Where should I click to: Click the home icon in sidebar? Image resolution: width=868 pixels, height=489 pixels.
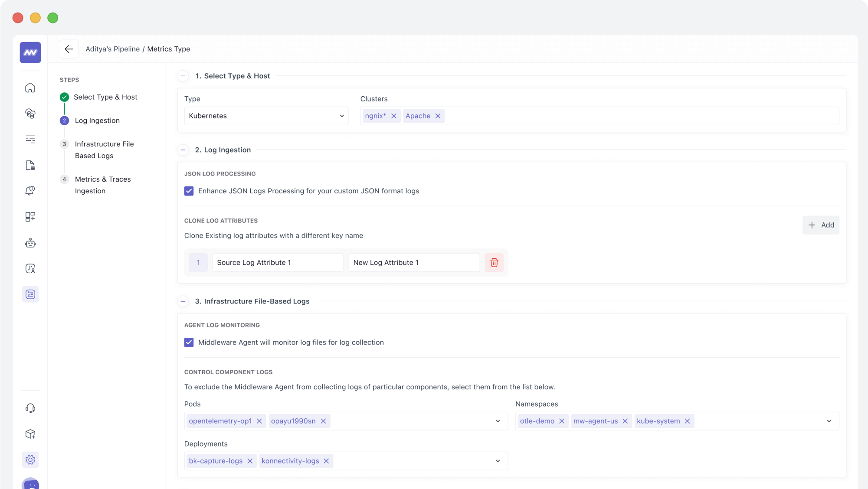(30, 88)
